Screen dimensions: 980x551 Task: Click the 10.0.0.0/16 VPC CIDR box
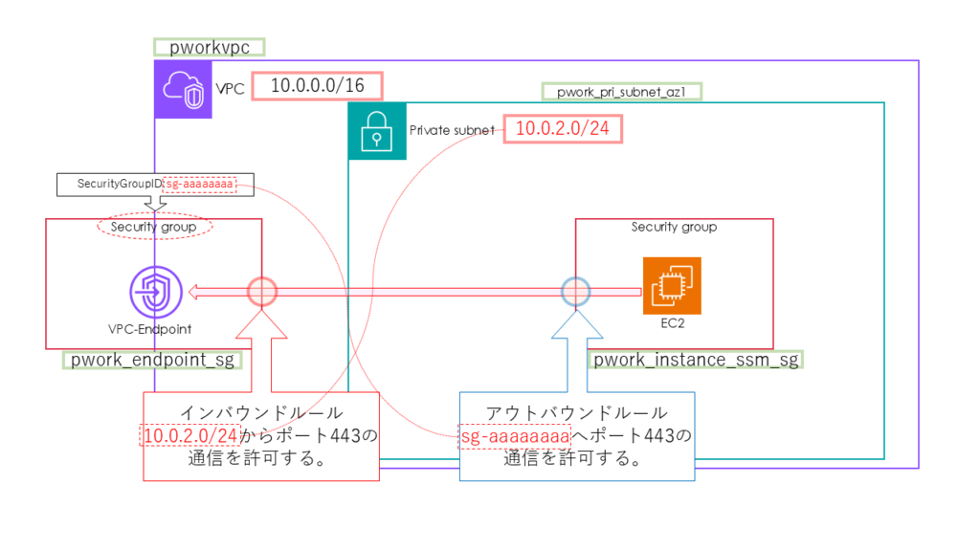point(317,85)
